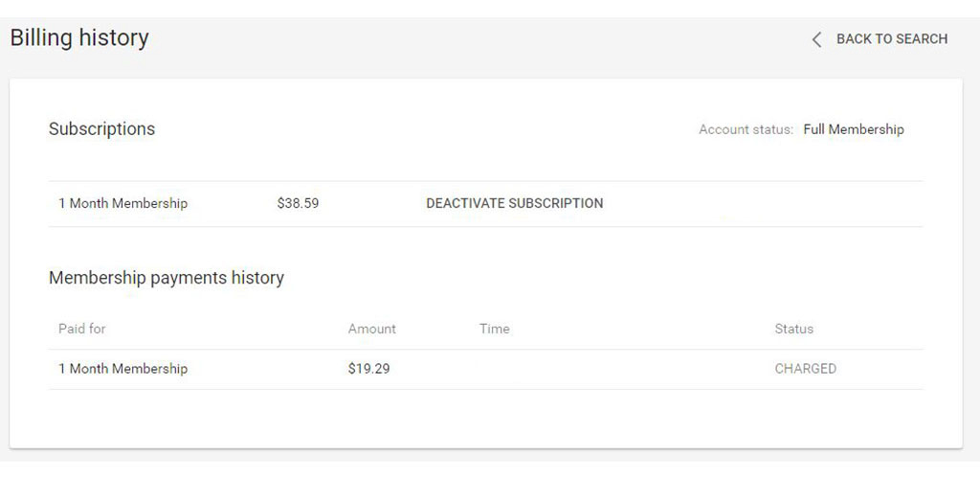Image resolution: width=980 pixels, height=479 pixels.
Task: Click empty Time cell of the payment row
Action: point(574,369)
